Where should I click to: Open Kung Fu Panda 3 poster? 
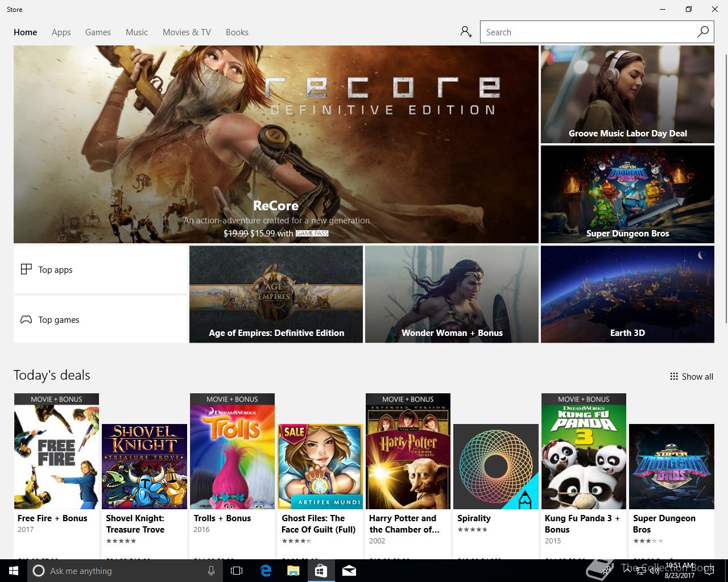point(584,451)
